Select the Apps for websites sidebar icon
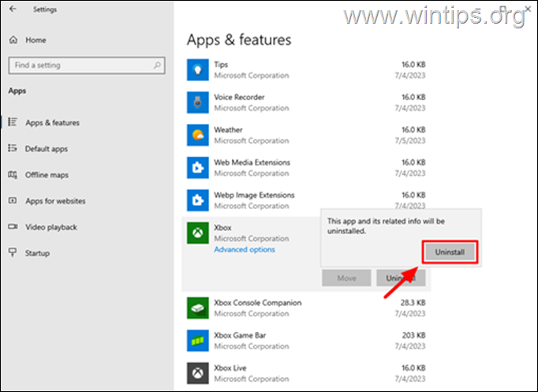Screen dimensions: 538x392 pyautogui.click(x=13, y=200)
